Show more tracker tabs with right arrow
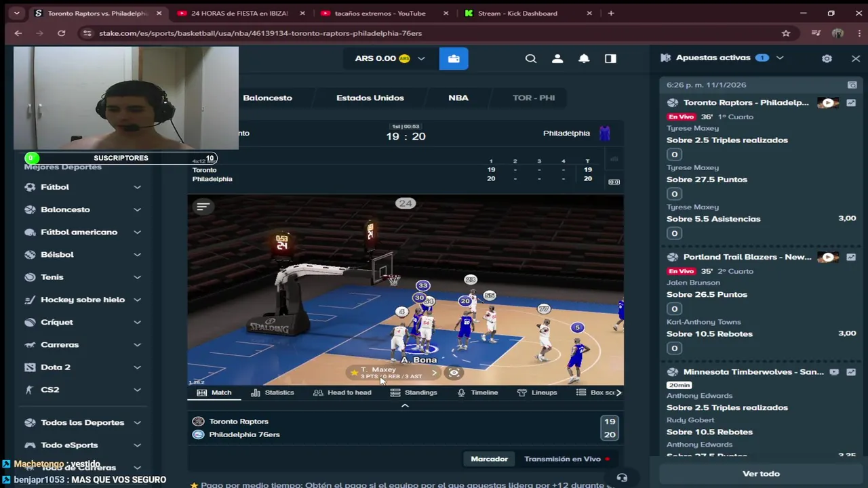Image resolution: width=868 pixels, height=488 pixels. tap(618, 392)
